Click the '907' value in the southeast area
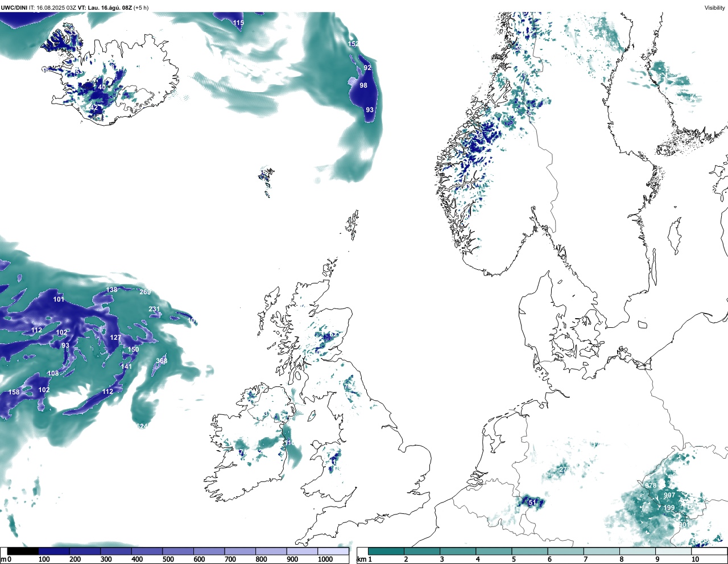 coord(669,496)
